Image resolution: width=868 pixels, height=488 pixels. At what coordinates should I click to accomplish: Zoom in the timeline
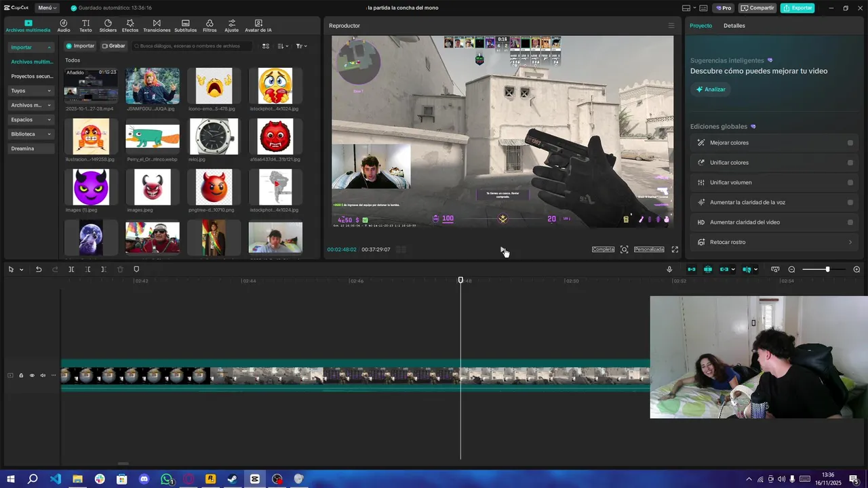[x=856, y=270]
